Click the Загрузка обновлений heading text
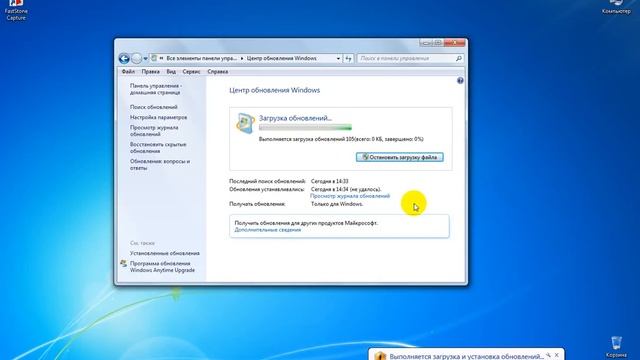Image resolution: width=640 pixels, height=360 pixels. [295, 118]
